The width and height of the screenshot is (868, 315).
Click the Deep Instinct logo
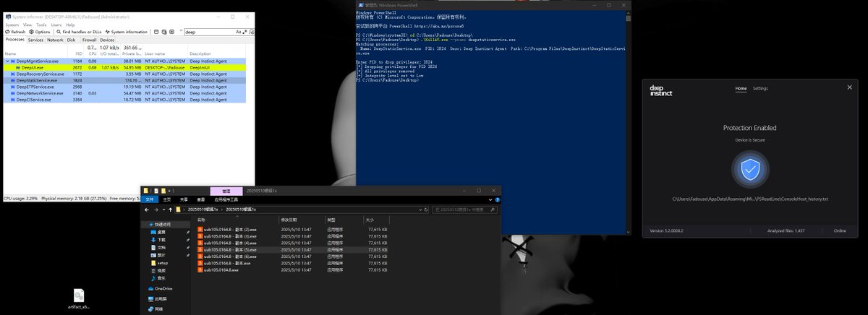661,89
